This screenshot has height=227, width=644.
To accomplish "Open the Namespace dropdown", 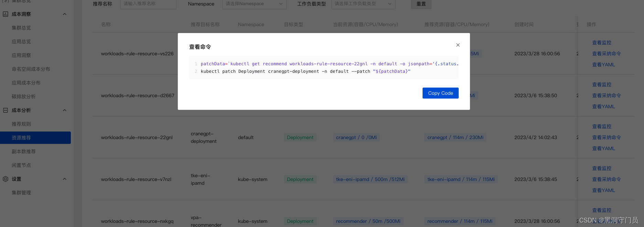I will 254,4.
